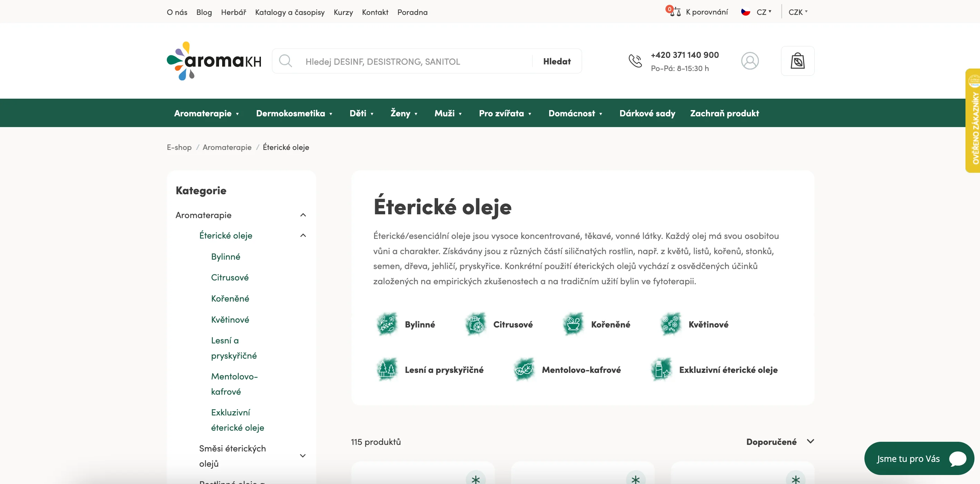Select Citrusové in the sidebar
The width and height of the screenshot is (980, 484).
coord(230,277)
